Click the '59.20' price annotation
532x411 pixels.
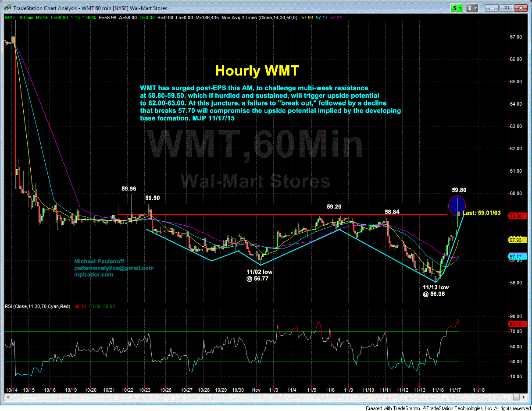(x=334, y=206)
